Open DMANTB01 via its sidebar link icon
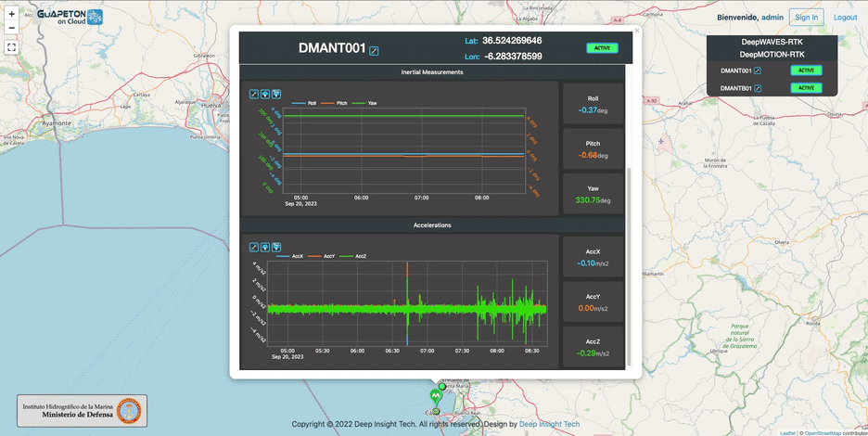This screenshot has height=436, width=868. pyautogui.click(x=758, y=88)
